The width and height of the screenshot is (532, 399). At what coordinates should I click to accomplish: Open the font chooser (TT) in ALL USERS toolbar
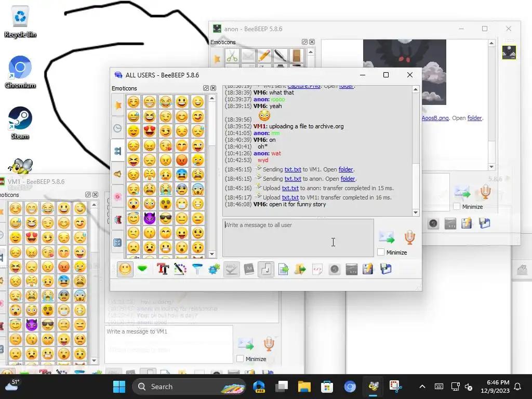pyautogui.click(x=163, y=270)
